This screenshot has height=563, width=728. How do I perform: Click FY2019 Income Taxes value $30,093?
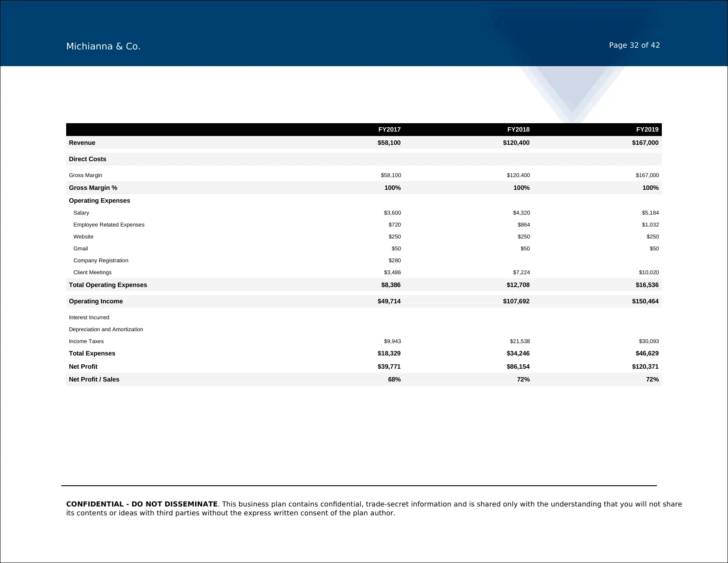(x=649, y=341)
